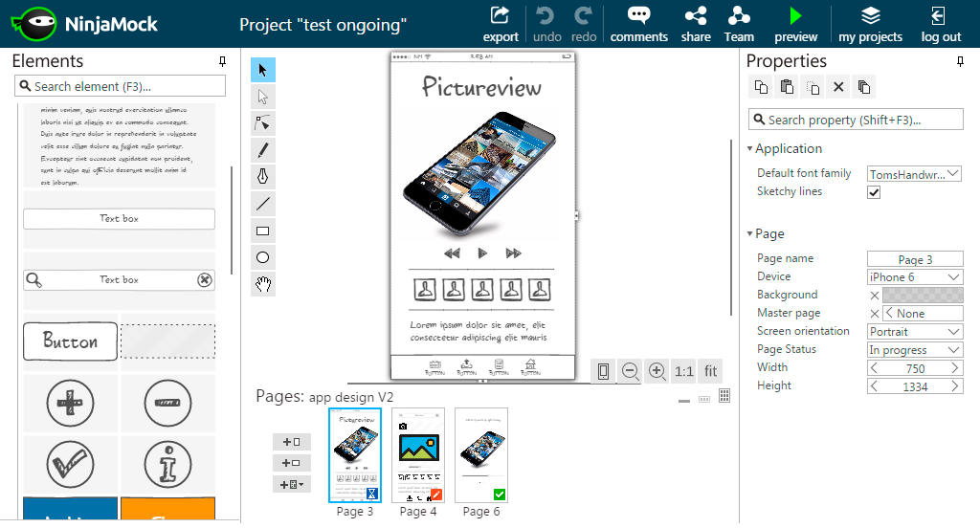Select the connector arrow tool

[263, 123]
